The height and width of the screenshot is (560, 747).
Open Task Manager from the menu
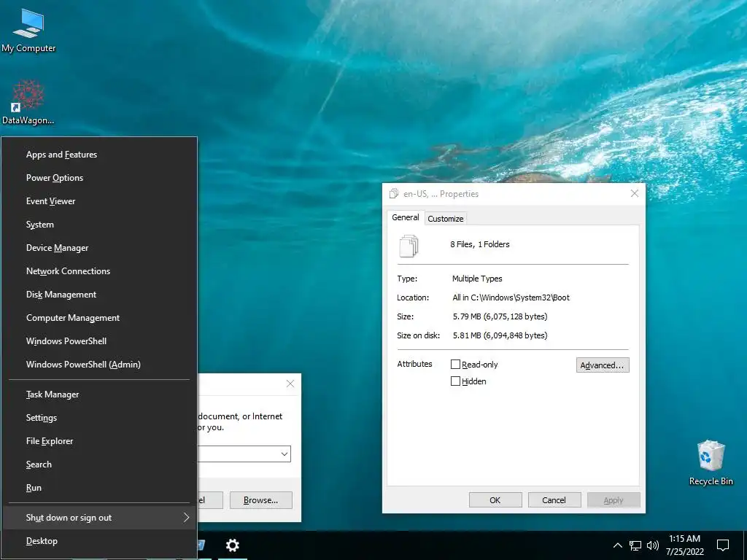[99, 394]
